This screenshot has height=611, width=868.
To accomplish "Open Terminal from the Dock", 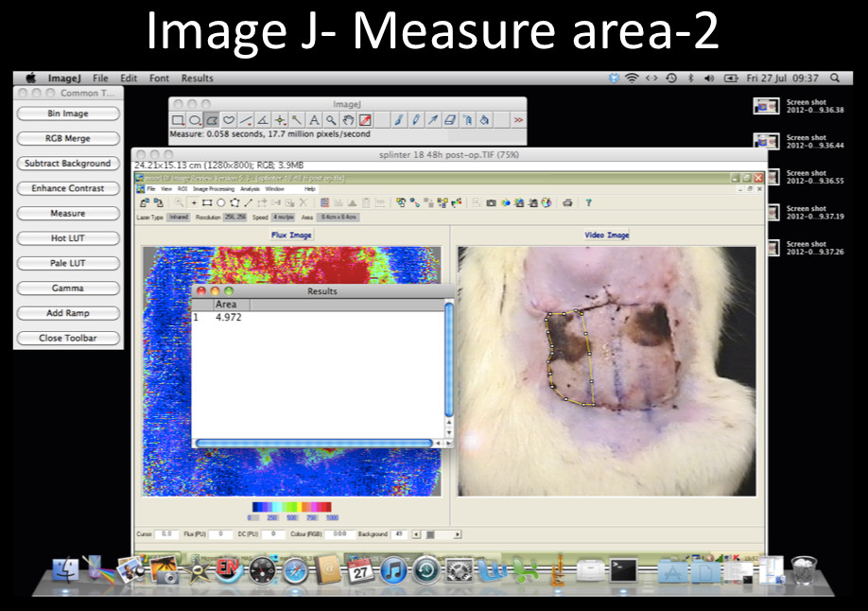I will pyautogui.click(x=624, y=569).
